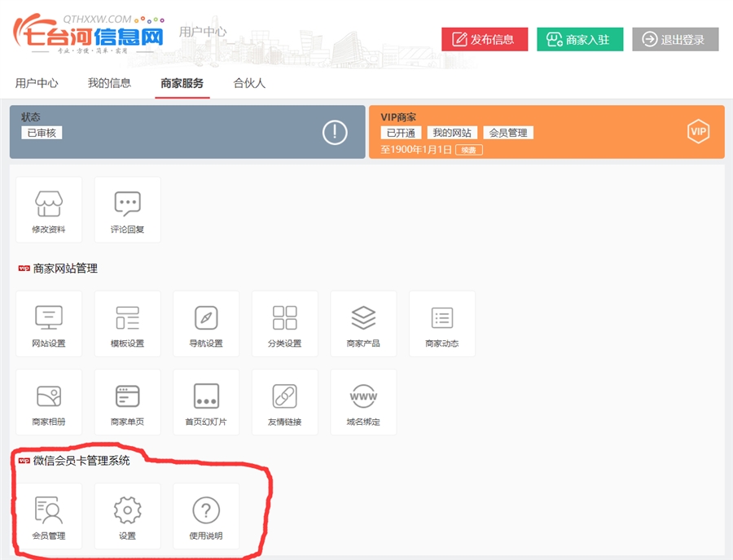Open 商家动态 list icon
Image resolution: width=733 pixels, height=560 pixels.
coord(441,317)
